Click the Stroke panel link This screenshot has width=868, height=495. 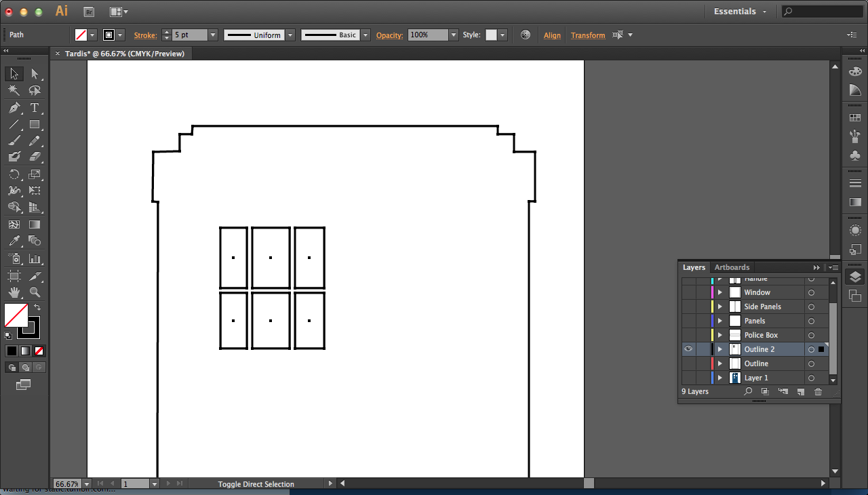[145, 35]
